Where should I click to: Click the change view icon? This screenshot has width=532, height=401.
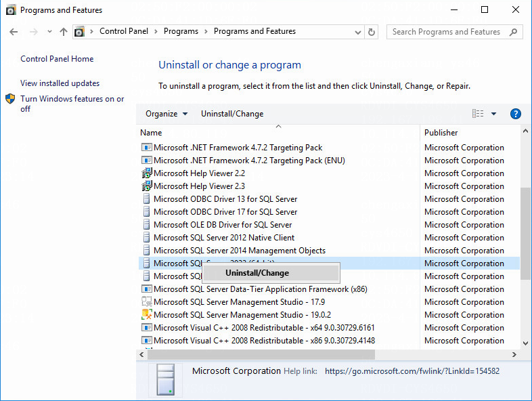coord(478,113)
